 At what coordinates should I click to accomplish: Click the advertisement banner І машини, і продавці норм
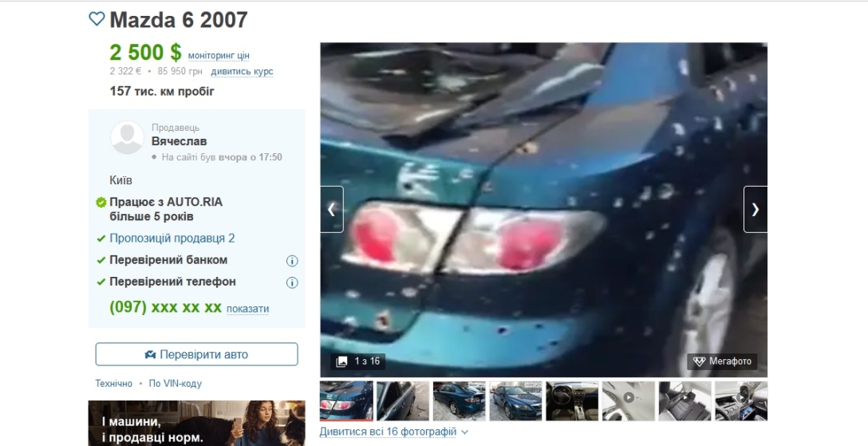coord(196,424)
